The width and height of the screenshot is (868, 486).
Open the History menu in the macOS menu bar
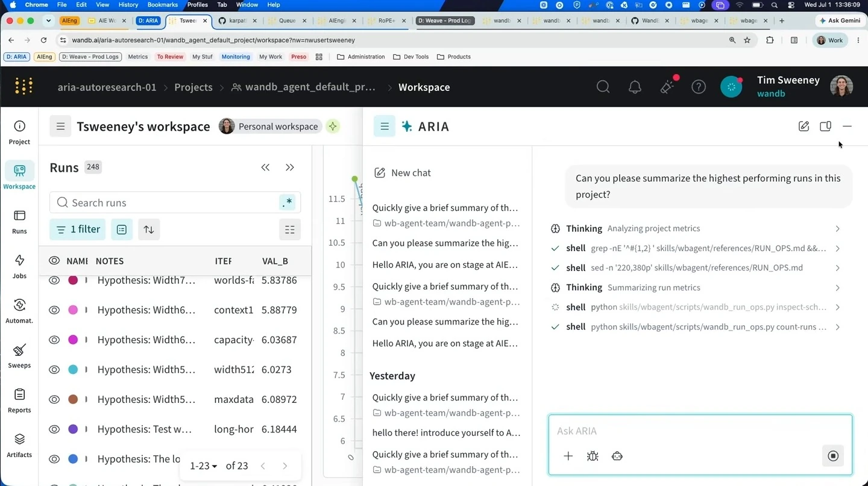pyautogui.click(x=128, y=5)
